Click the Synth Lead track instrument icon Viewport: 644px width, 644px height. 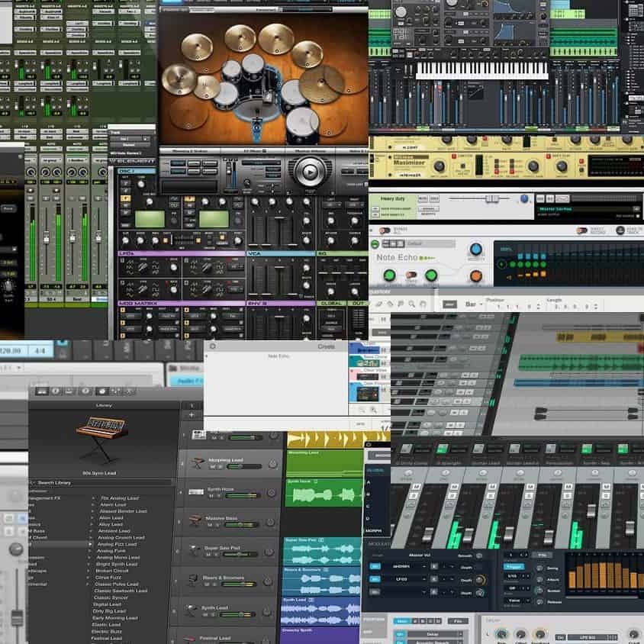coord(190,610)
